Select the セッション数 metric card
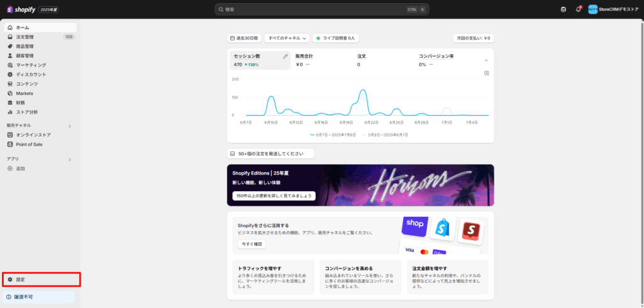This screenshot has width=644, height=308. point(260,60)
